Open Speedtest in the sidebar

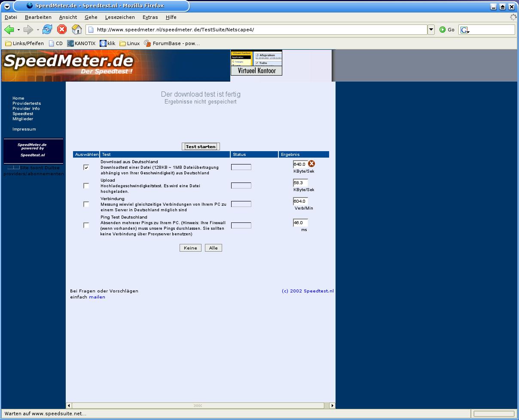23,114
